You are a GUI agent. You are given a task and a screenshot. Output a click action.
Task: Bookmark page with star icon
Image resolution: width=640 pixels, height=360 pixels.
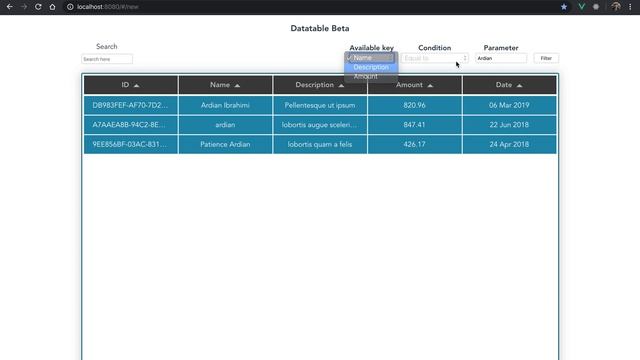[564, 7]
